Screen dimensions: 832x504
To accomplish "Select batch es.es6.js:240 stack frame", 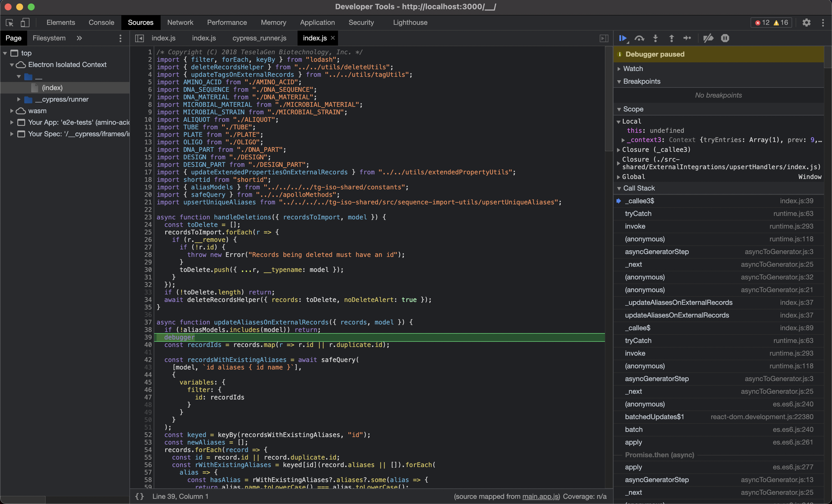I will (718, 430).
